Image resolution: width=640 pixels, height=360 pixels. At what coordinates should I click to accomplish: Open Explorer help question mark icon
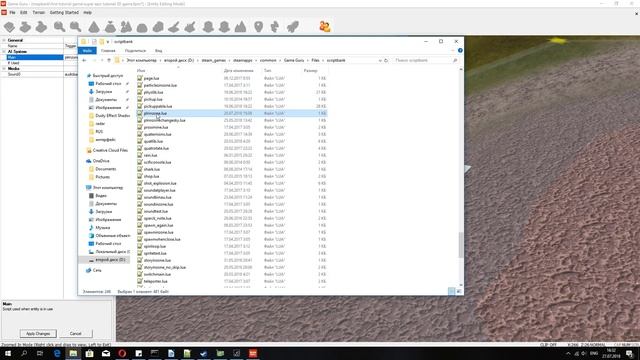pyautogui.click(x=460, y=51)
